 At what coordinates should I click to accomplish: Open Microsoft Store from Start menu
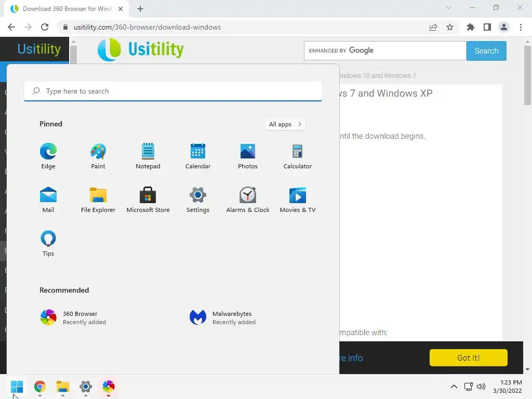(x=148, y=199)
